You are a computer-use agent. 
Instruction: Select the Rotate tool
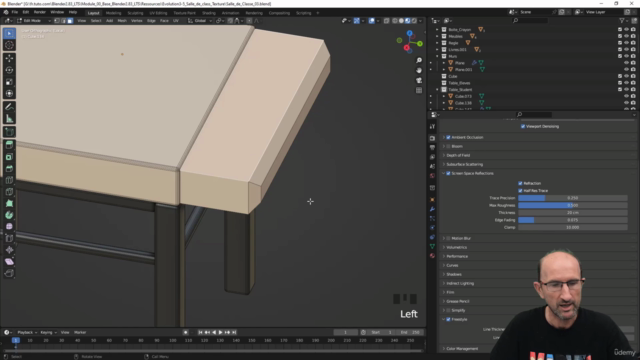9,70
